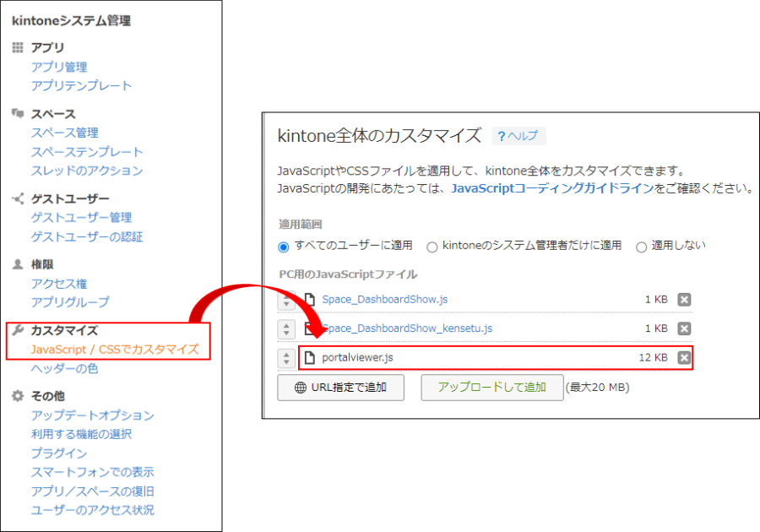Click the カスタマイズ wrench icon
This screenshot has height=532, width=760.
coord(18,330)
